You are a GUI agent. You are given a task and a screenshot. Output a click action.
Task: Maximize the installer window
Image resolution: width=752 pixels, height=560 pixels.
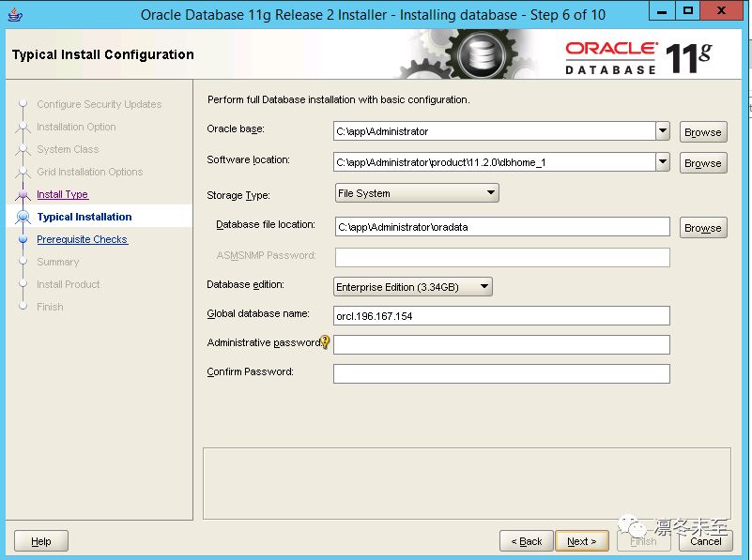688,10
